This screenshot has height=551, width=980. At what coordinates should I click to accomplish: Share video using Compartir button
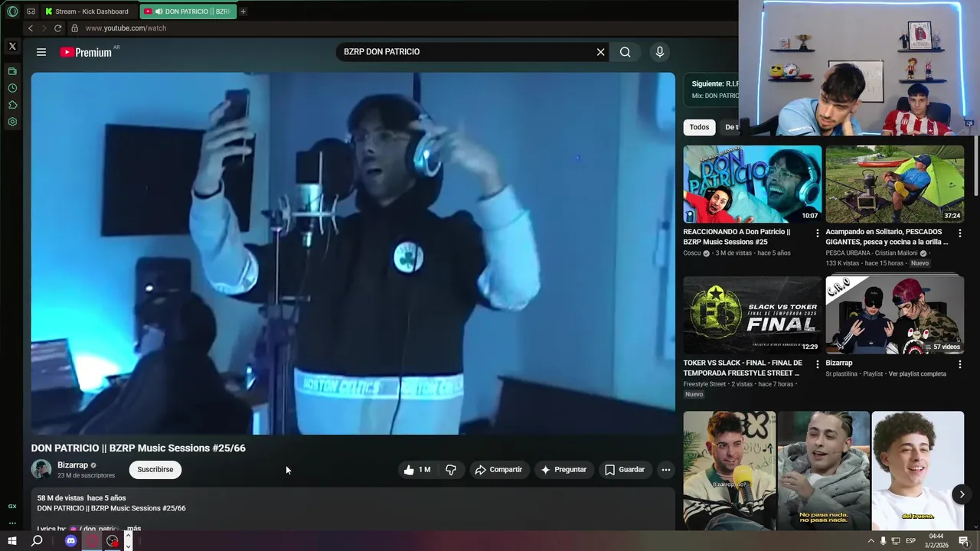click(498, 470)
